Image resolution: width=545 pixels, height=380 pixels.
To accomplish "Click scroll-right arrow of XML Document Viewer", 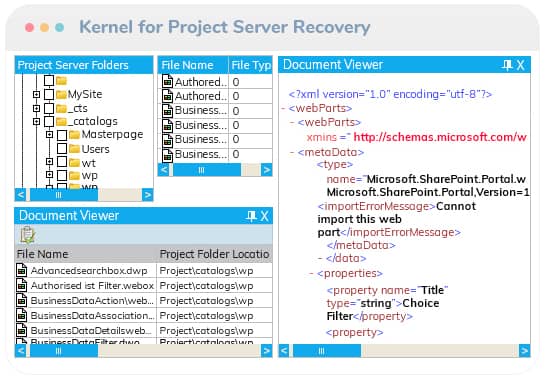I will coord(524,351).
